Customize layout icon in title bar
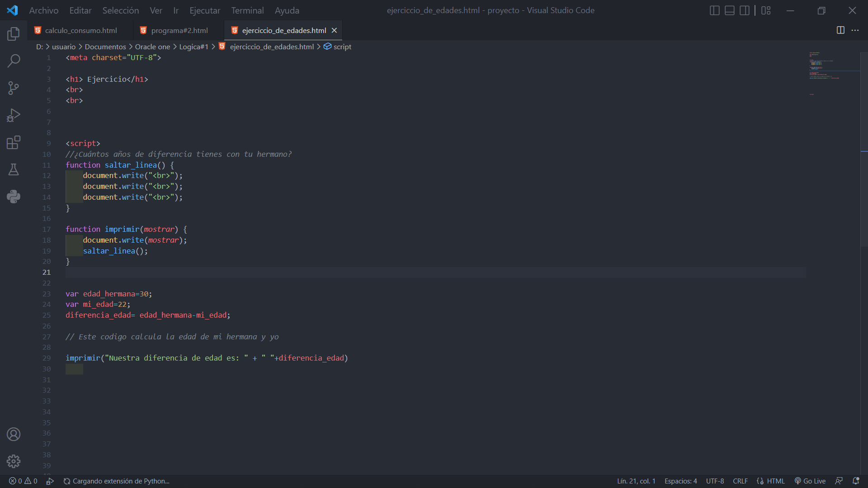 [766, 10]
